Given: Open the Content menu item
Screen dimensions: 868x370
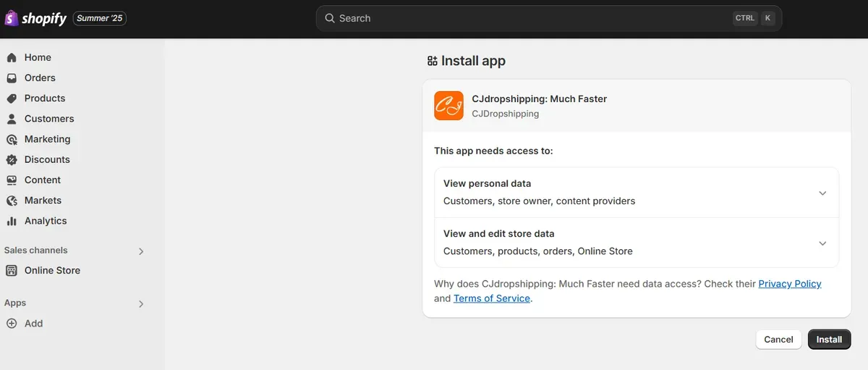Looking at the screenshot, I should pyautogui.click(x=43, y=180).
